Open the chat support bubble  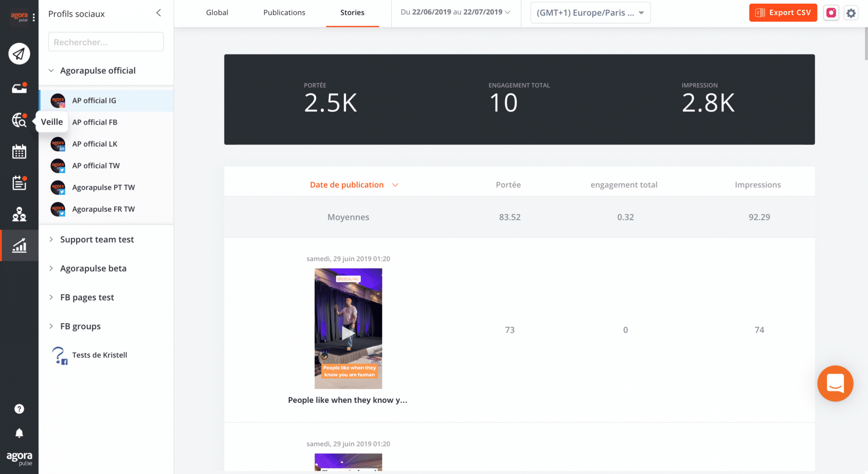click(x=835, y=383)
